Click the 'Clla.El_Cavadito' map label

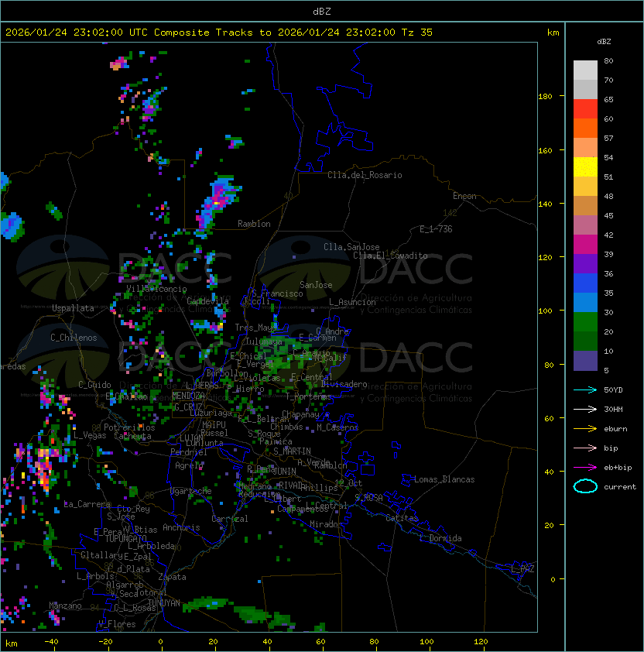click(x=390, y=256)
